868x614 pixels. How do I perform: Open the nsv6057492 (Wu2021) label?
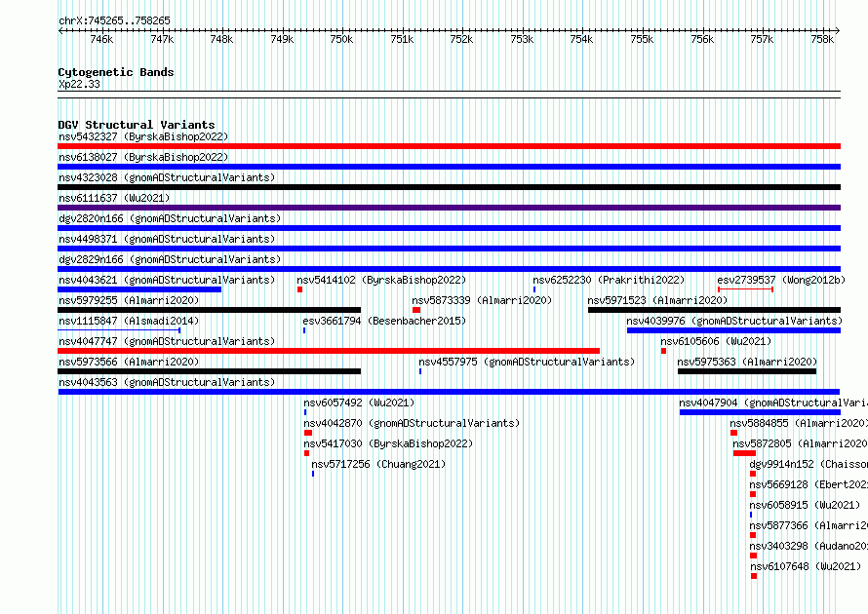tap(359, 403)
